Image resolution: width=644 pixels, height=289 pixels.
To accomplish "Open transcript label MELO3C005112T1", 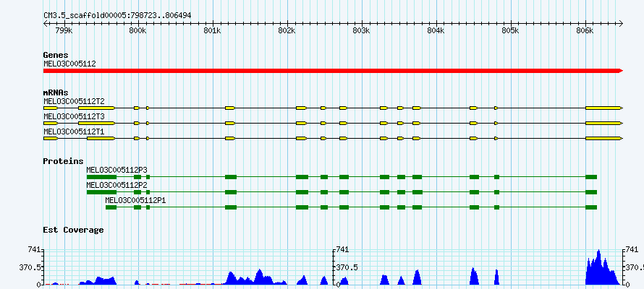I will click(74, 132).
